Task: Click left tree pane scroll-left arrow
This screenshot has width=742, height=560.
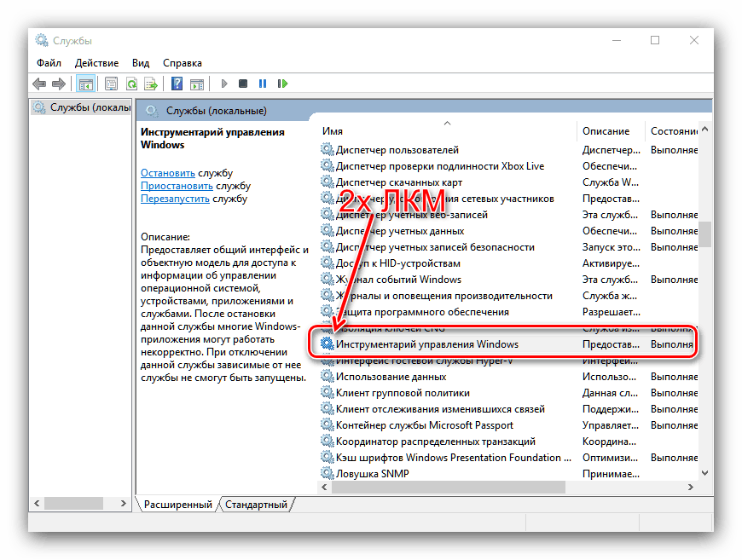Action: click(37, 503)
